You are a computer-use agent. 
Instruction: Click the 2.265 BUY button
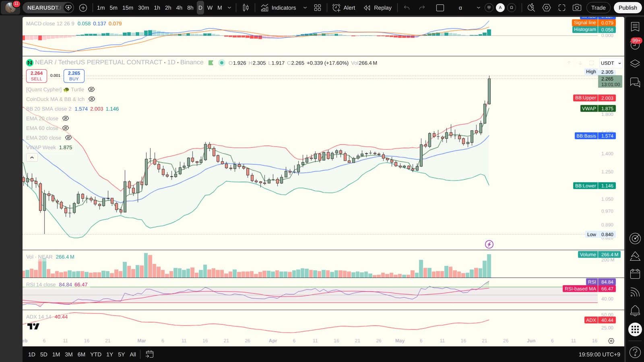tap(74, 76)
